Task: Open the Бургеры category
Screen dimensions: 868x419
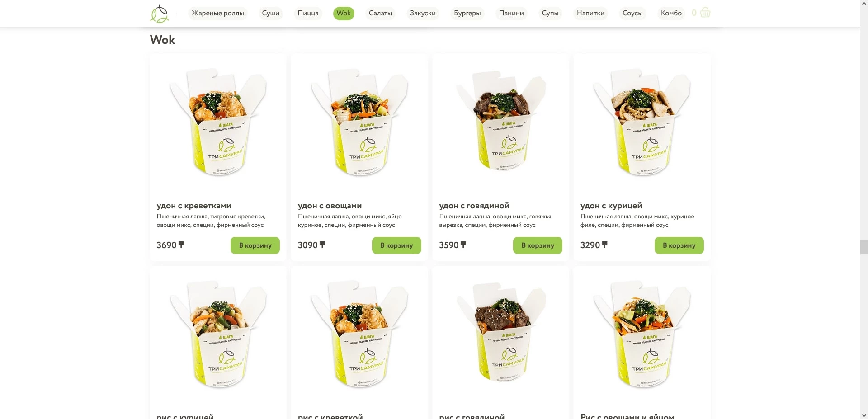Action: tap(467, 13)
